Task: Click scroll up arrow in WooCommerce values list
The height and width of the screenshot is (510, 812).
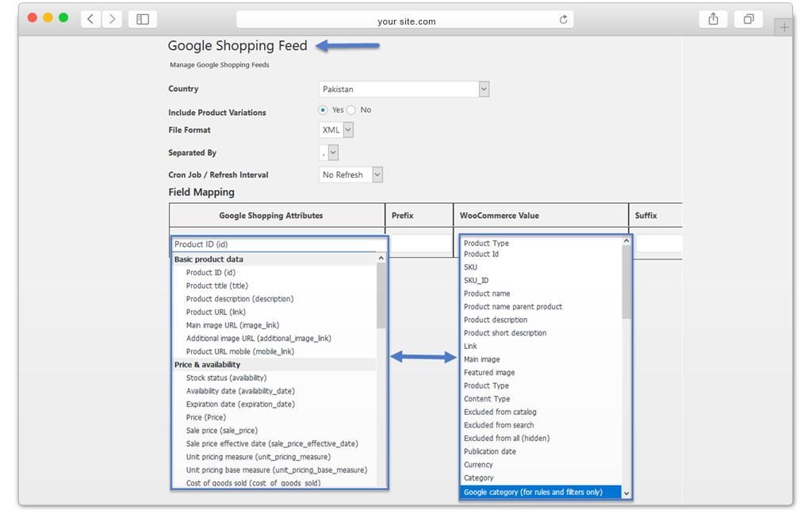Action: pyautogui.click(x=626, y=241)
